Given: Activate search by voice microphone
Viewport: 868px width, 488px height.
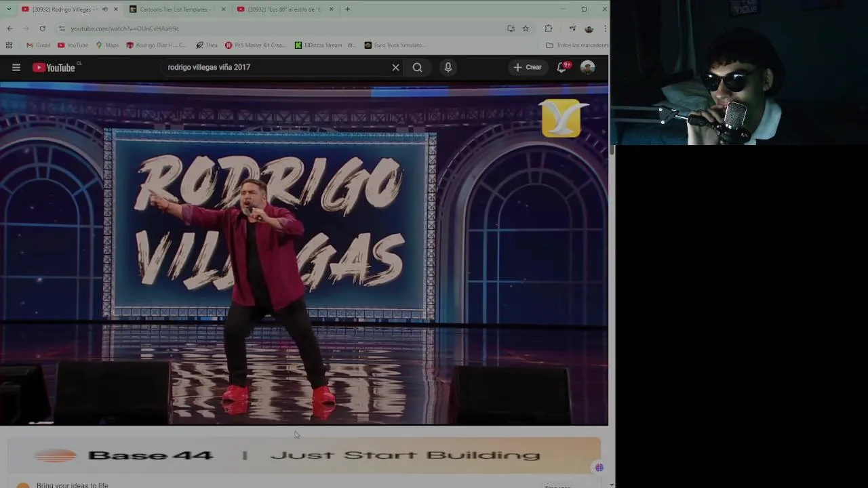Looking at the screenshot, I should pyautogui.click(x=448, y=67).
